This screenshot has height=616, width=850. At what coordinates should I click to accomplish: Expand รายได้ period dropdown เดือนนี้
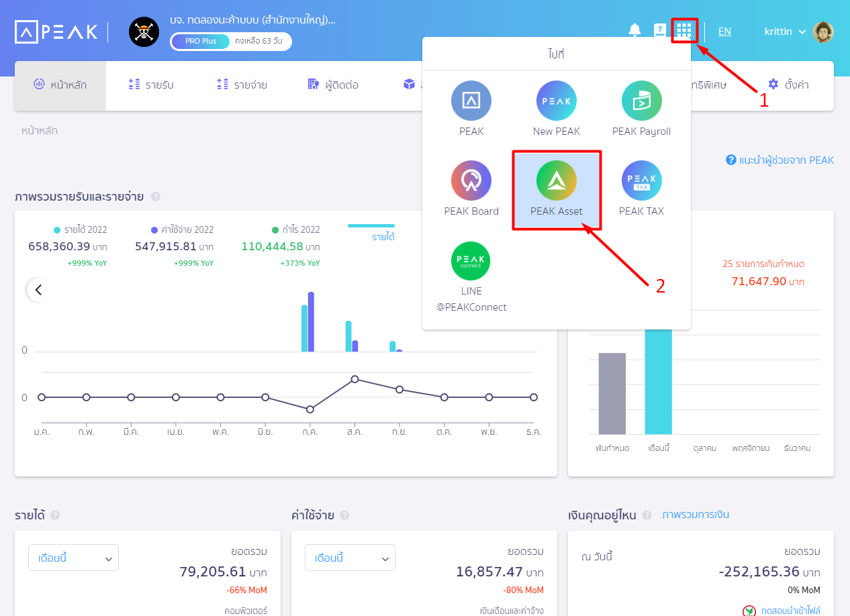point(73,558)
